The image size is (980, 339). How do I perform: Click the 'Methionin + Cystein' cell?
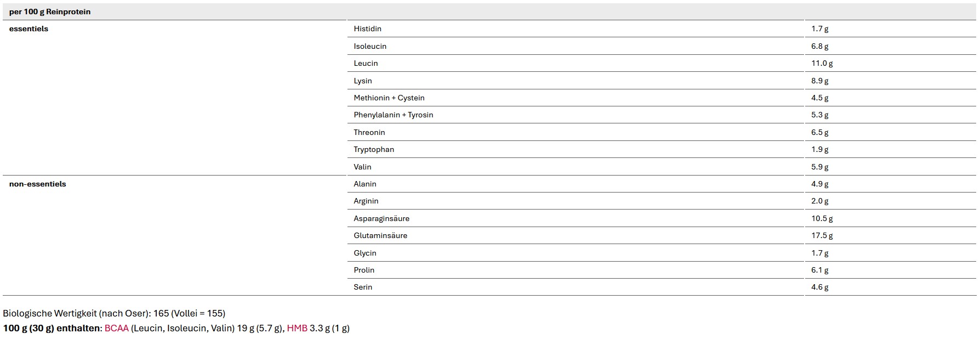pyautogui.click(x=389, y=98)
